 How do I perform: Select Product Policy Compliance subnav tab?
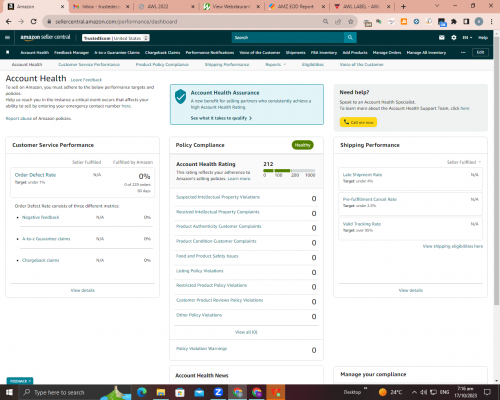[x=162, y=64]
